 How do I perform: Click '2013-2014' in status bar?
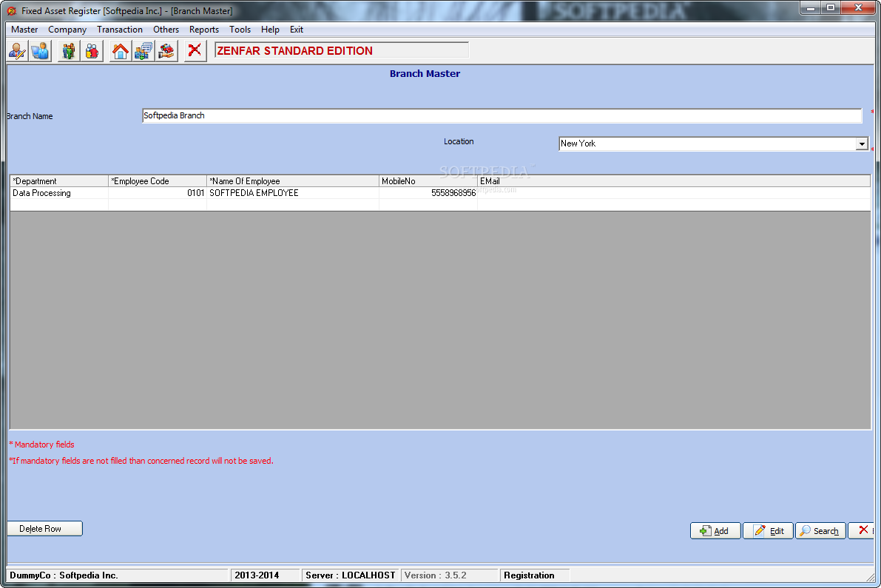(266, 575)
